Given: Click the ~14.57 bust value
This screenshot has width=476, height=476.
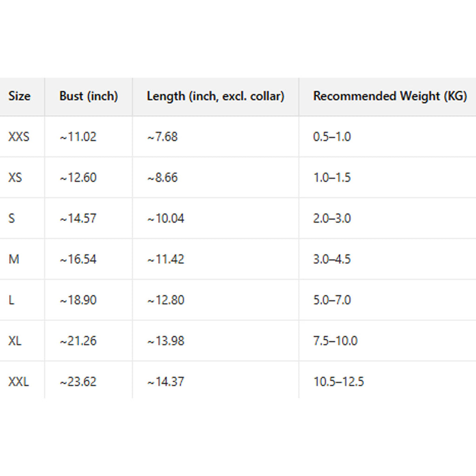Looking at the screenshot, I should [x=78, y=218].
